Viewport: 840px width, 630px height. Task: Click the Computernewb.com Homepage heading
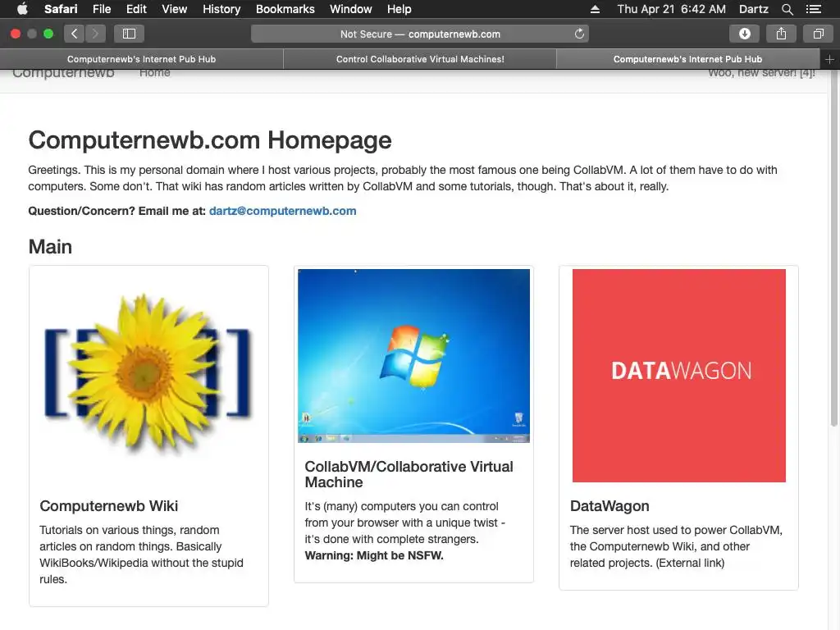[210, 140]
